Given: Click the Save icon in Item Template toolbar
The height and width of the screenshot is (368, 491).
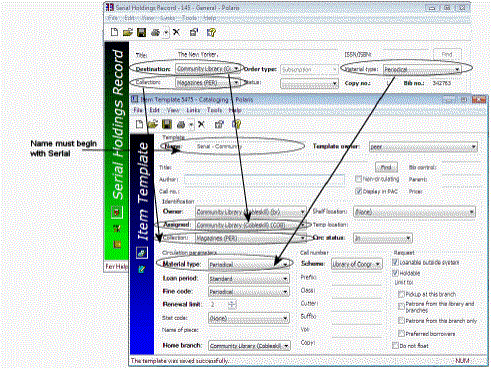Looking at the screenshot, I should [167, 125].
